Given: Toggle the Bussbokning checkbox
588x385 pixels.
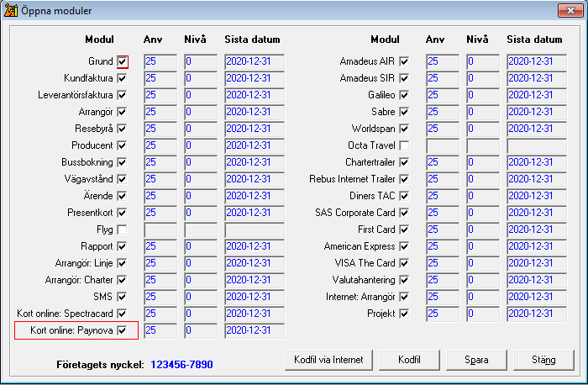Looking at the screenshot, I should point(123,162).
